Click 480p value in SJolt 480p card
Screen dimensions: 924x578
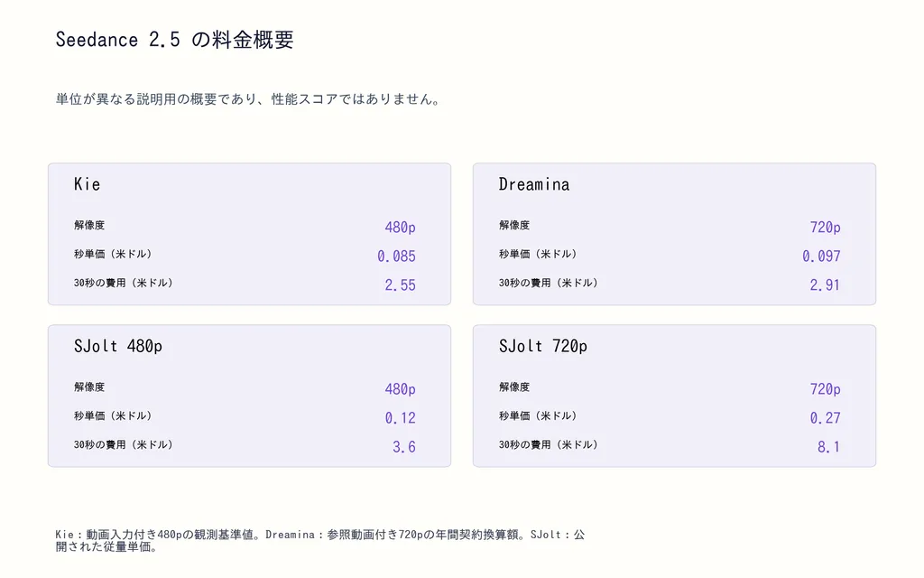pyautogui.click(x=400, y=389)
